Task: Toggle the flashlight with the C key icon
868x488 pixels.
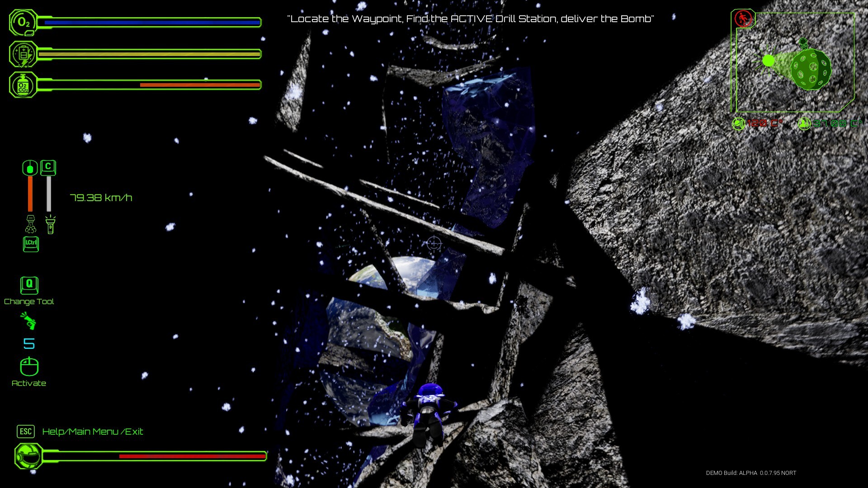Action: (x=48, y=167)
